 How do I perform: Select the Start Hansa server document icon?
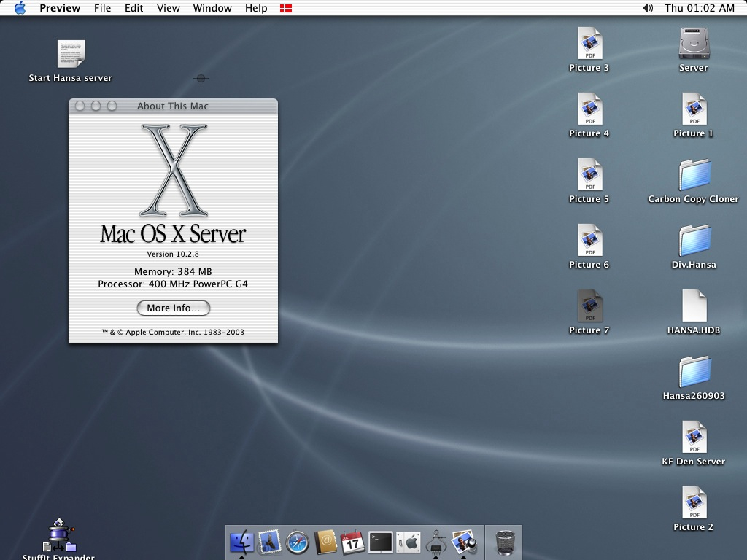click(71, 54)
